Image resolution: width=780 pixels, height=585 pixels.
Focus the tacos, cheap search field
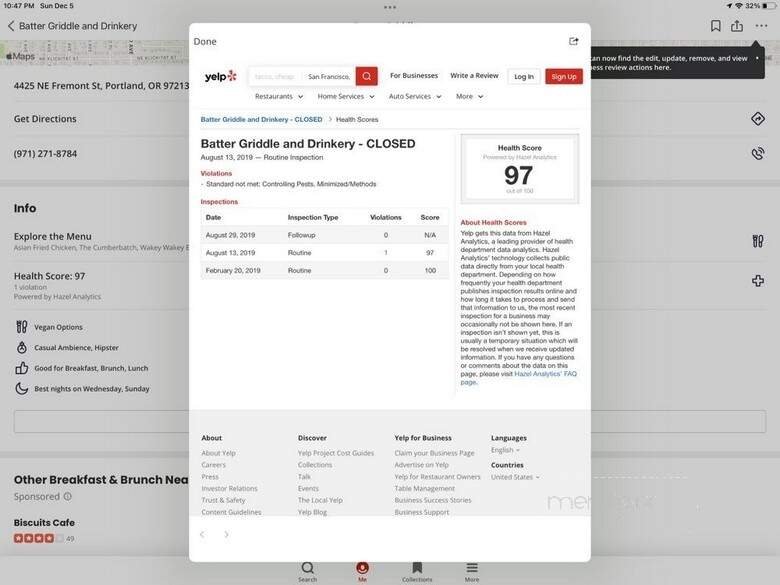click(x=275, y=76)
